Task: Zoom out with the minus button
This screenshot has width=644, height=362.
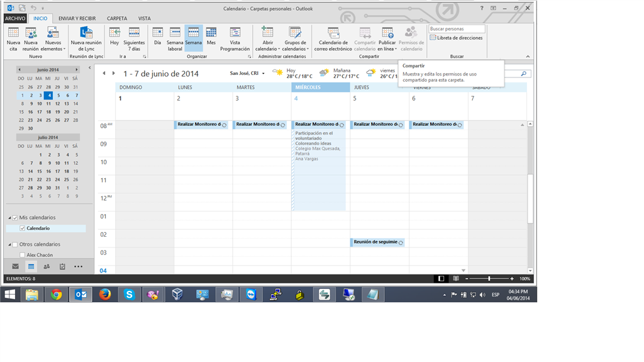Action: point(467,279)
